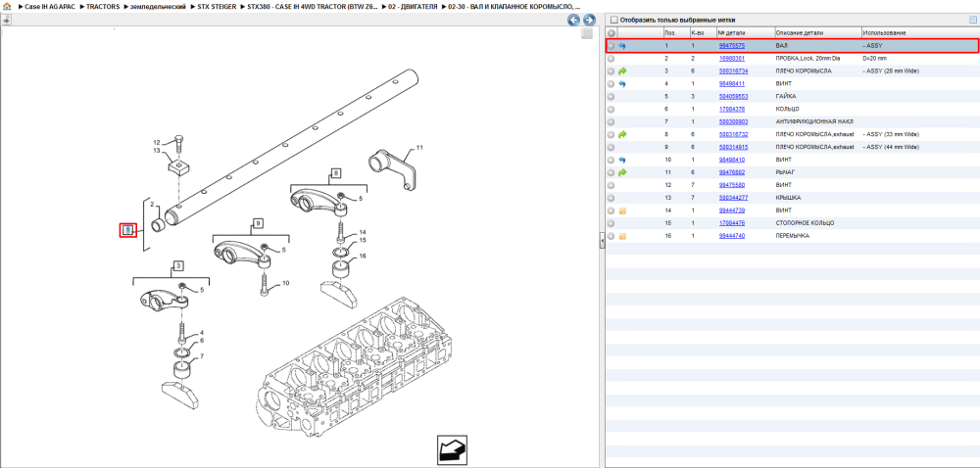
Task: Go forward with the right arrow button
Action: click(x=588, y=20)
